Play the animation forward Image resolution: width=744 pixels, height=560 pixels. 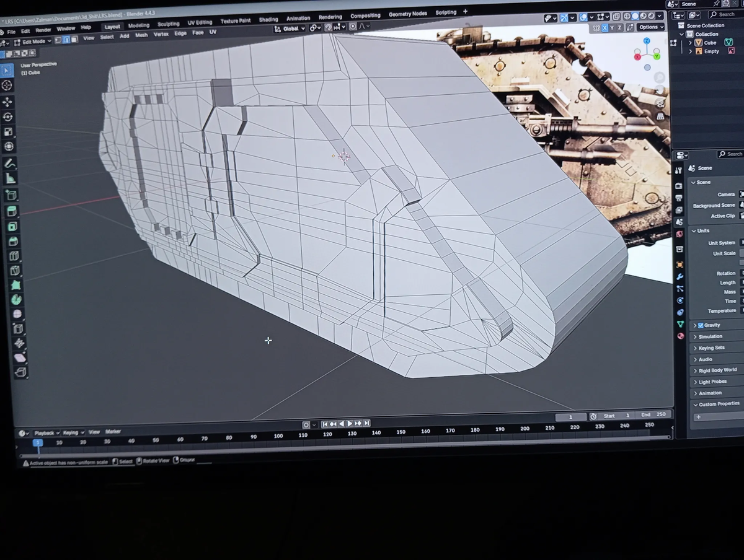tap(350, 423)
